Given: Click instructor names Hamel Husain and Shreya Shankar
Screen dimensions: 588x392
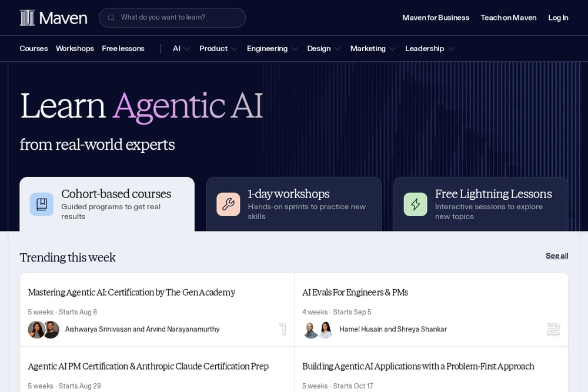Looking at the screenshot, I should click(x=393, y=330).
